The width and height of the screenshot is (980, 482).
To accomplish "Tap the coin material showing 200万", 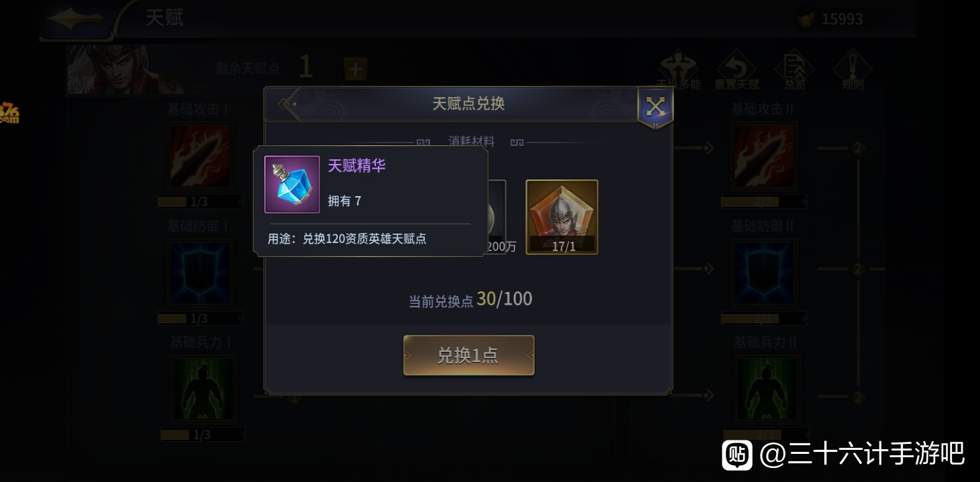I will click(497, 217).
